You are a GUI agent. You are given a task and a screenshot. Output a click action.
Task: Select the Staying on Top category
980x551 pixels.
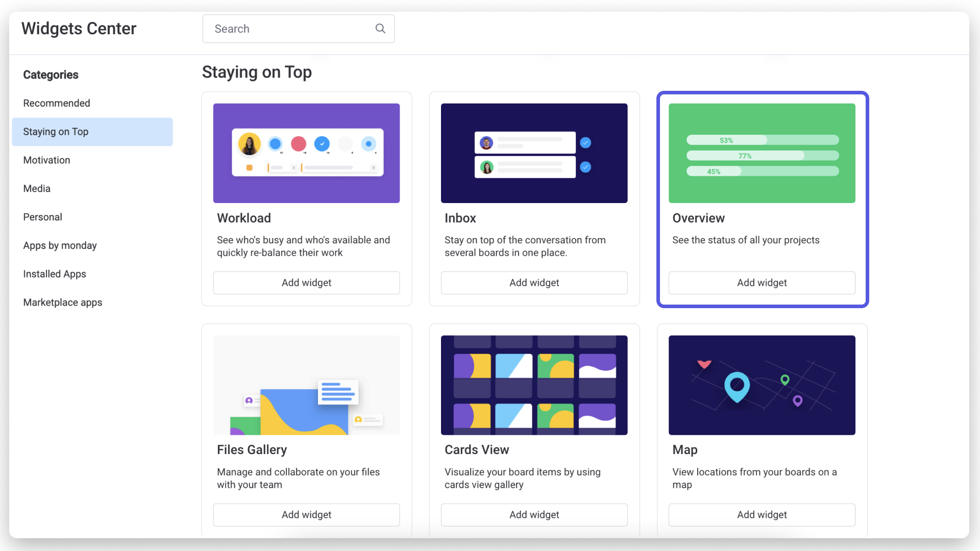[x=56, y=132]
